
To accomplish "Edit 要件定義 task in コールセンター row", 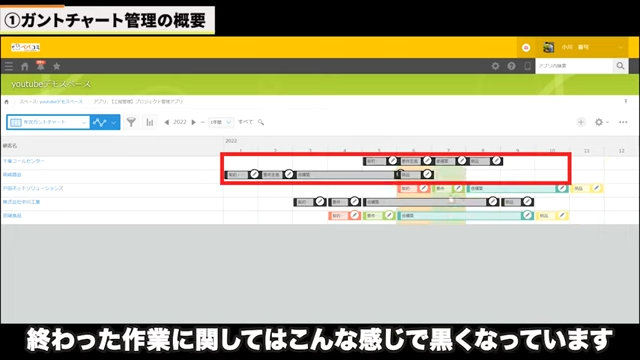I will tap(427, 161).
